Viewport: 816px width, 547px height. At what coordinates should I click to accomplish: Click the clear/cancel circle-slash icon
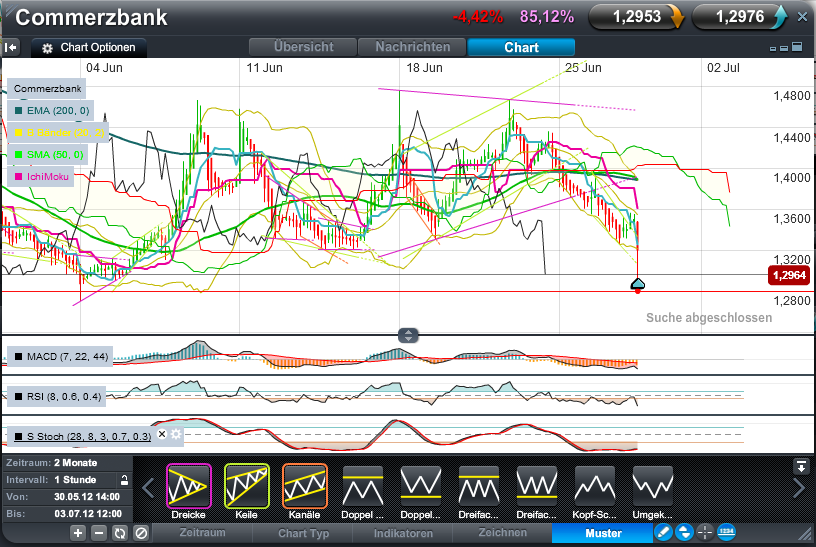tap(141, 533)
